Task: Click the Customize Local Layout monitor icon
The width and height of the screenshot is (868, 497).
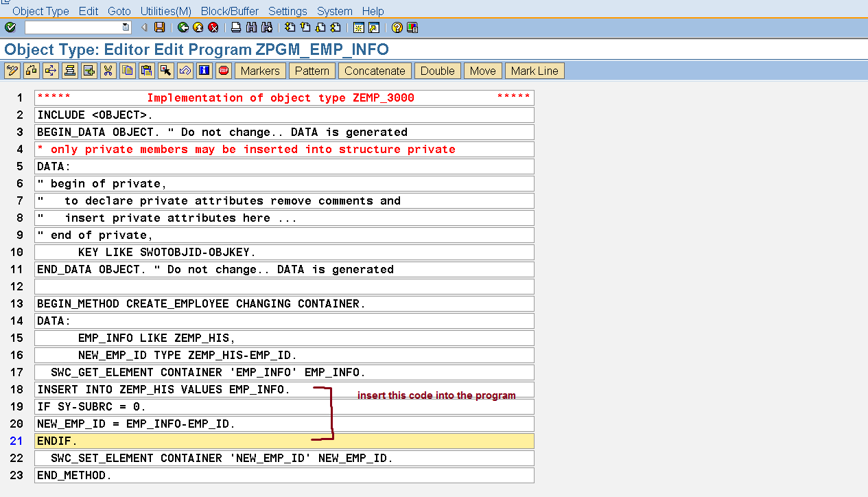Action: [x=412, y=27]
